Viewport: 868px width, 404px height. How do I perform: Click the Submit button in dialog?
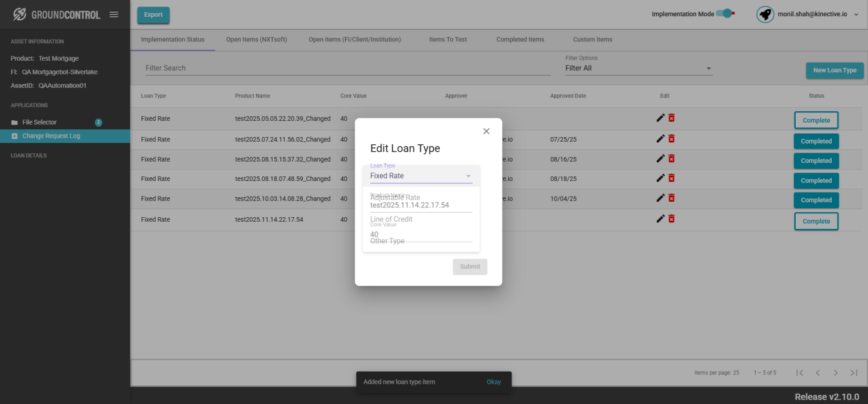[x=470, y=266]
